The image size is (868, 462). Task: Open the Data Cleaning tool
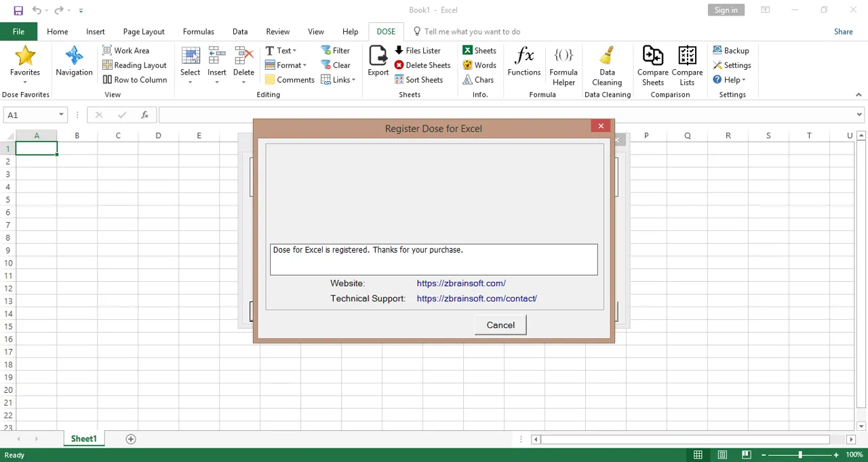[607, 66]
